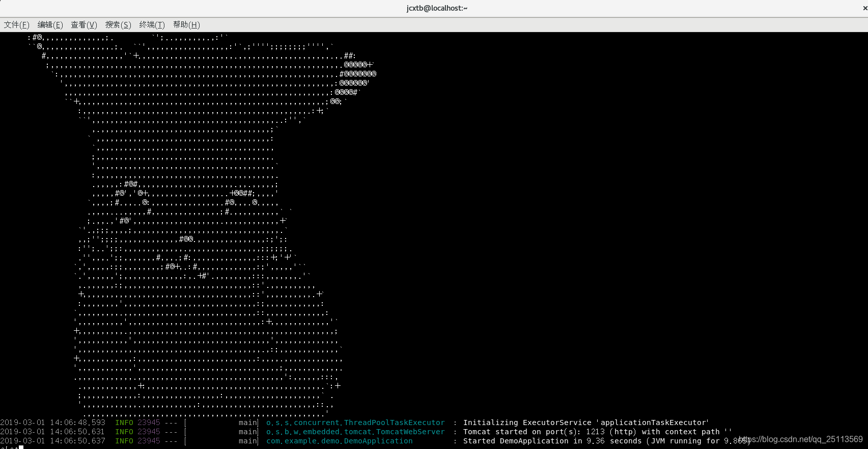
Task: Open the 帮助(H) menu
Action: (x=186, y=24)
